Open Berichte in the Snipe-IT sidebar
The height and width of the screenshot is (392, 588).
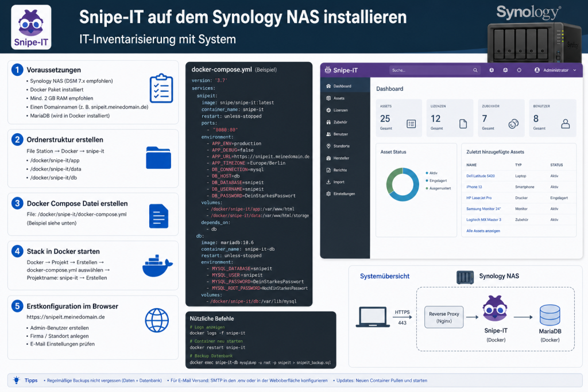345,170
